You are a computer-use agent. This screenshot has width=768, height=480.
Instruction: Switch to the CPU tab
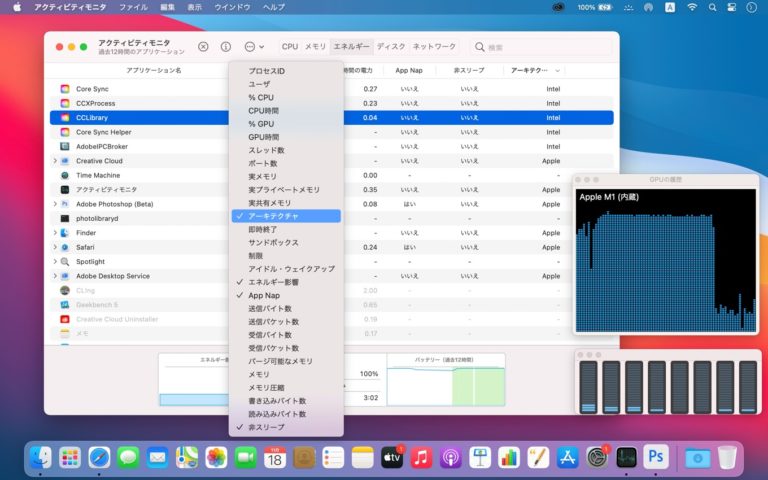click(x=289, y=47)
